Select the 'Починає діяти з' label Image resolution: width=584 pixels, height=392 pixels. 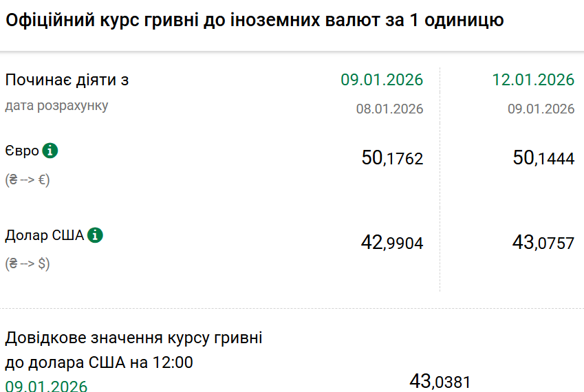pyautogui.click(x=67, y=80)
